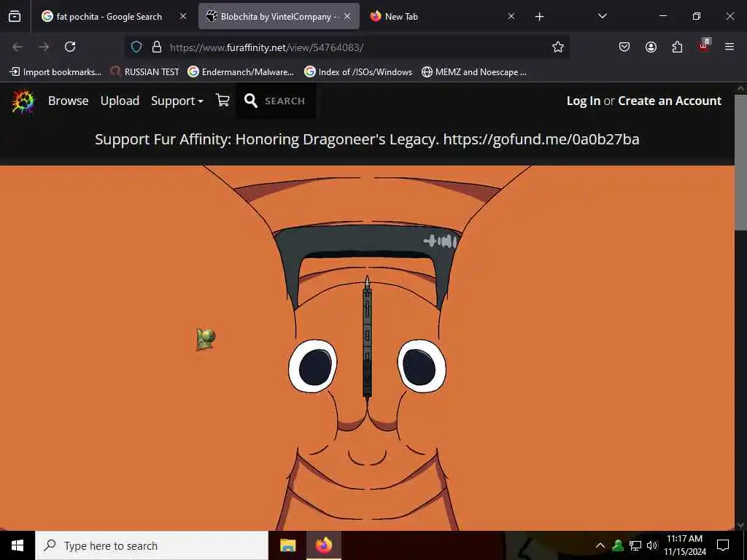This screenshot has width=747, height=560.
Task: Click the scrollbar down arrow
Action: coord(740,525)
